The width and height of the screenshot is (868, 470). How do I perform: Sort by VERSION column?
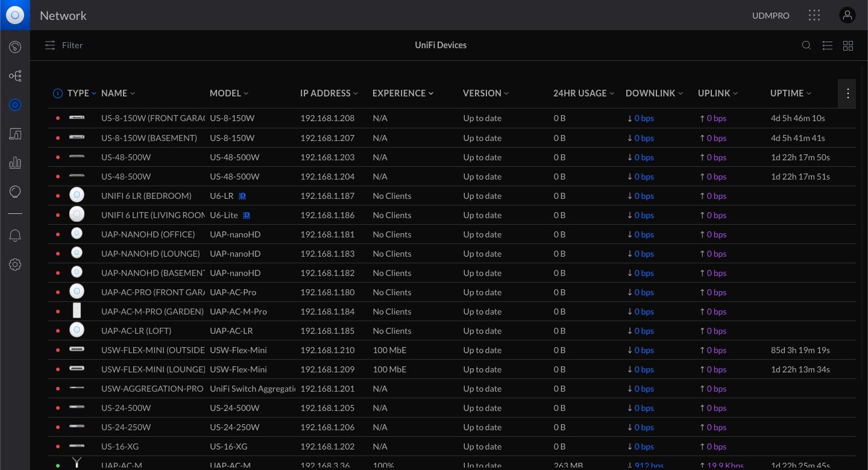[486, 93]
